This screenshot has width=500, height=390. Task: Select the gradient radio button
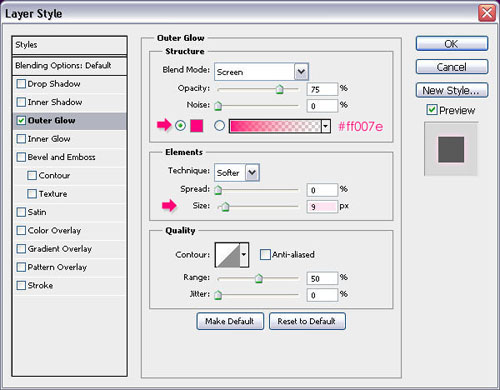219,126
